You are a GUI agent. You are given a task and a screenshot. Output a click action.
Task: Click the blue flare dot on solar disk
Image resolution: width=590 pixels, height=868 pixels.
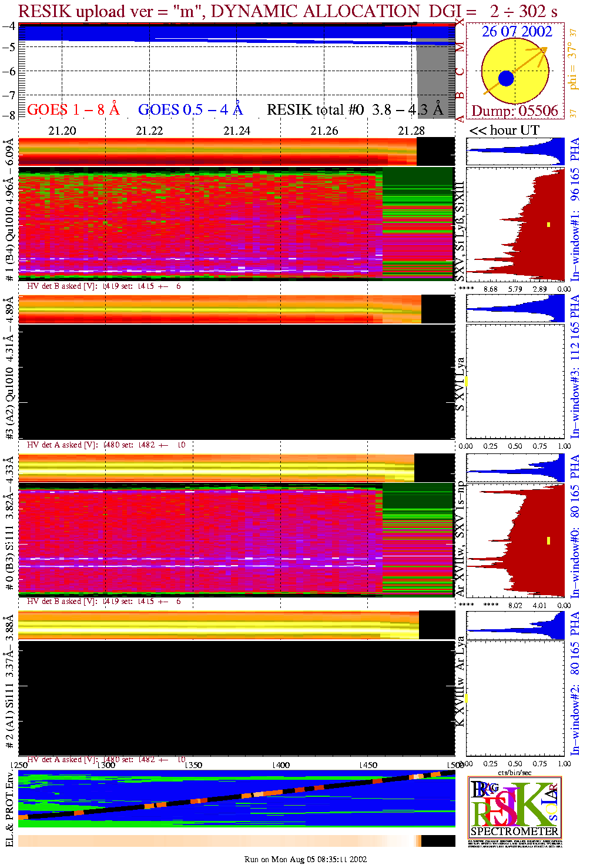point(506,78)
